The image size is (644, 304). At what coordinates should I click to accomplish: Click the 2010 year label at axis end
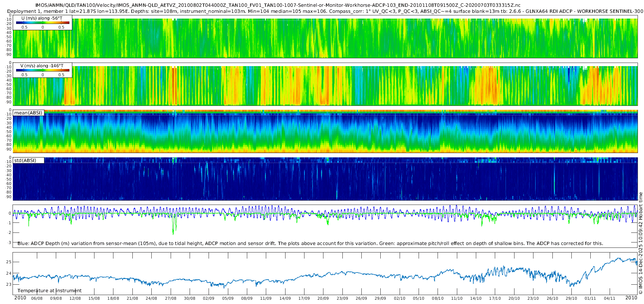(631, 298)
